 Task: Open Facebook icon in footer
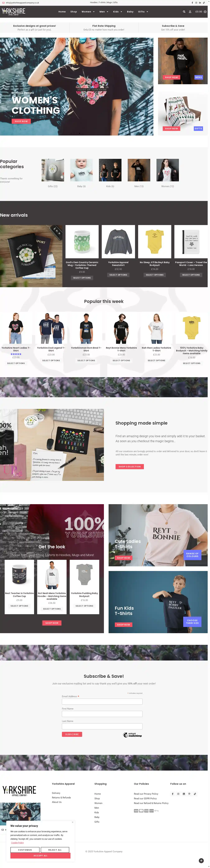[x=173, y=794]
